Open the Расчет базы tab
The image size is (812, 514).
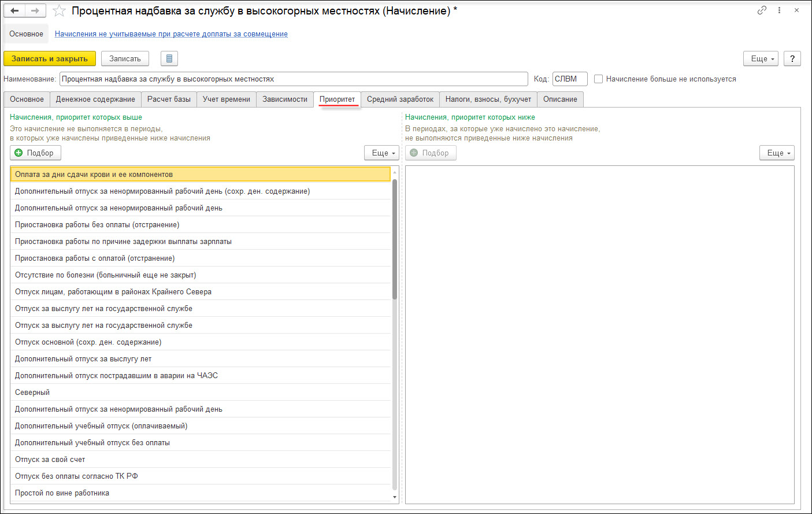click(x=169, y=99)
